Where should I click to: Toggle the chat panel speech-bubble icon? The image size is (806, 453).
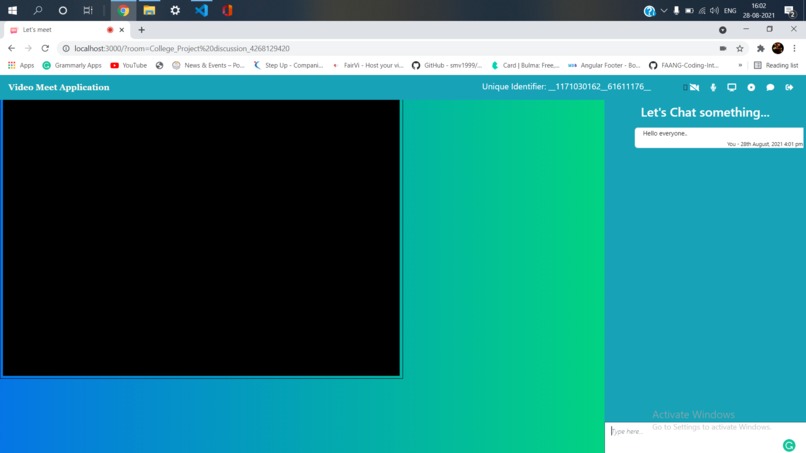770,87
